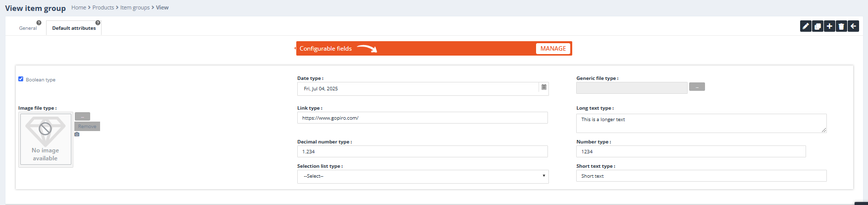Click the help icon on Default attributes tab
Viewport: 868px width, 205px height.
tap(98, 23)
